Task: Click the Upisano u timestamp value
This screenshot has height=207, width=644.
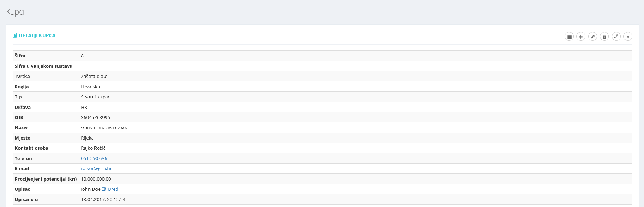Action: point(103,199)
